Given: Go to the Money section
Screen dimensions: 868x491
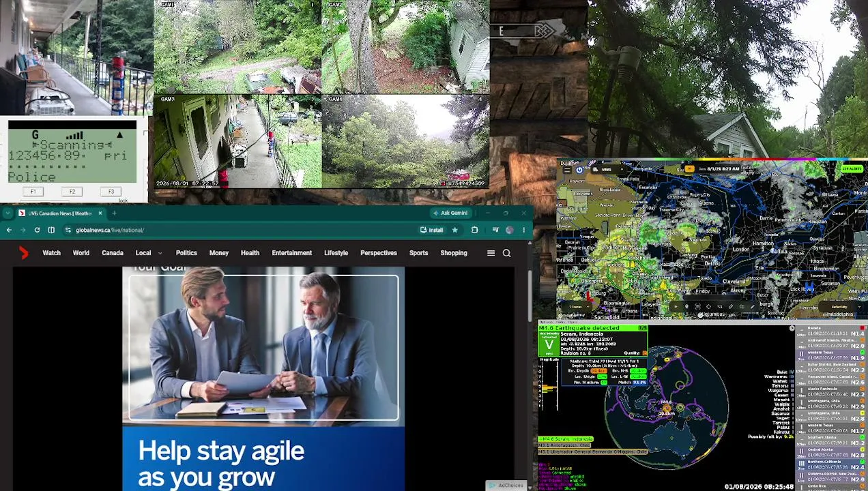Looking at the screenshot, I should tap(219, 253).
